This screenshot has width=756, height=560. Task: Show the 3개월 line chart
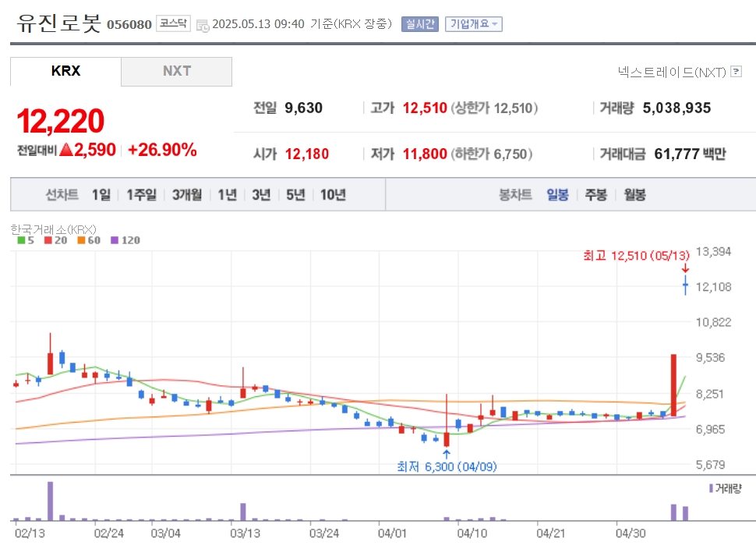point(187,195)
